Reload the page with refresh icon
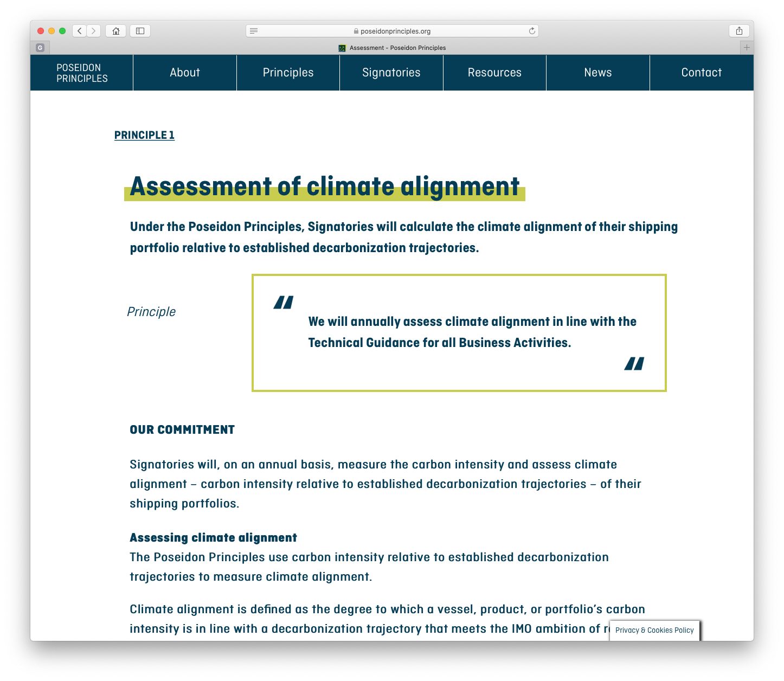This screenshot has height=681, width=784. coord(532,31)
